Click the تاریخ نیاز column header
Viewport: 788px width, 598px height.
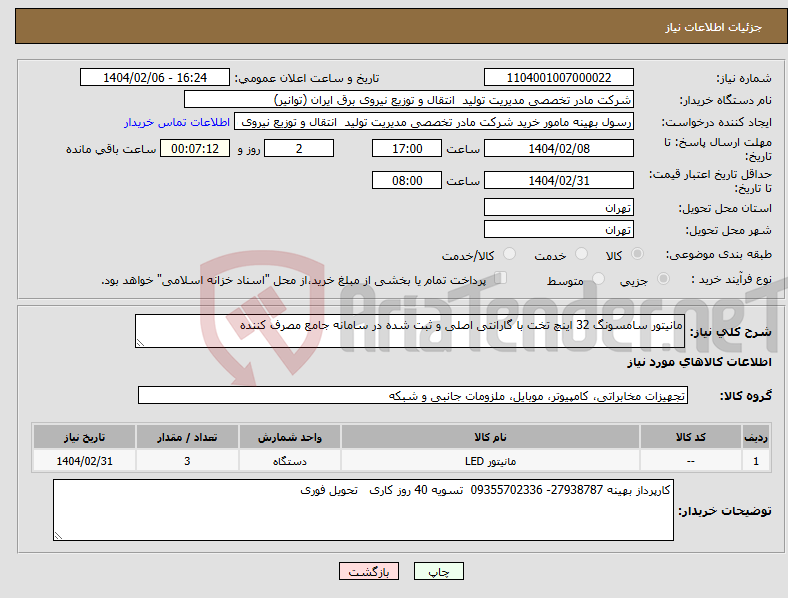click(x=84, y=437)
